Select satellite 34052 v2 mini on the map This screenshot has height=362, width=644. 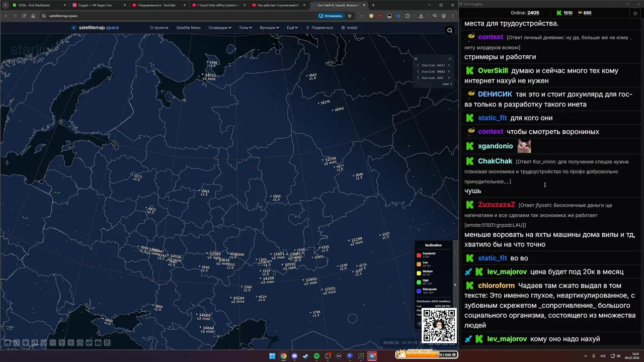click(209, 76)
